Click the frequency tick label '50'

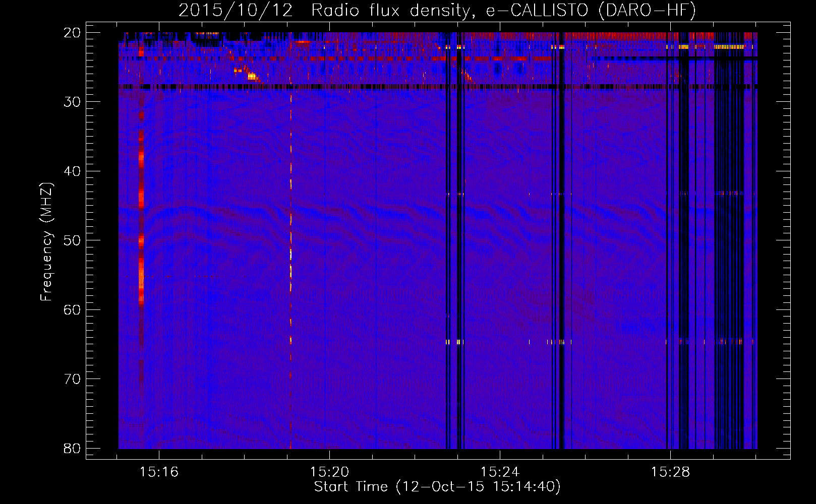click(72, 240)
